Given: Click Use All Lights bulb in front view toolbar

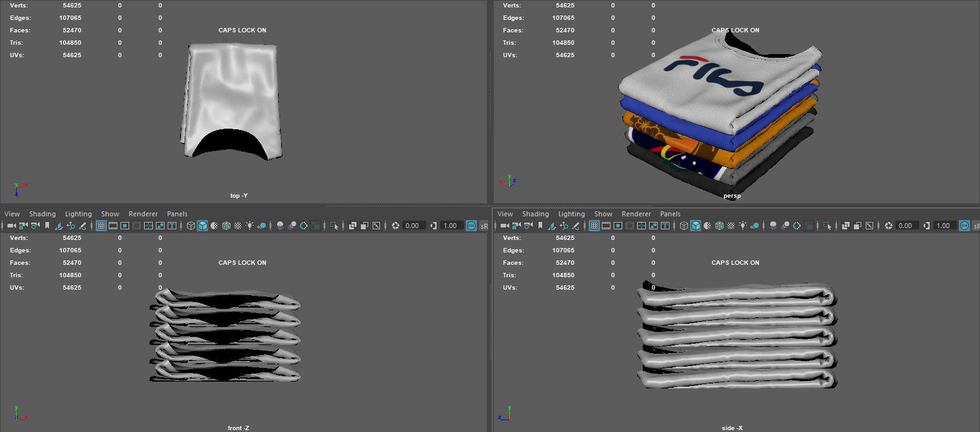Looking at the screenshot, I should tap(250, 226).
